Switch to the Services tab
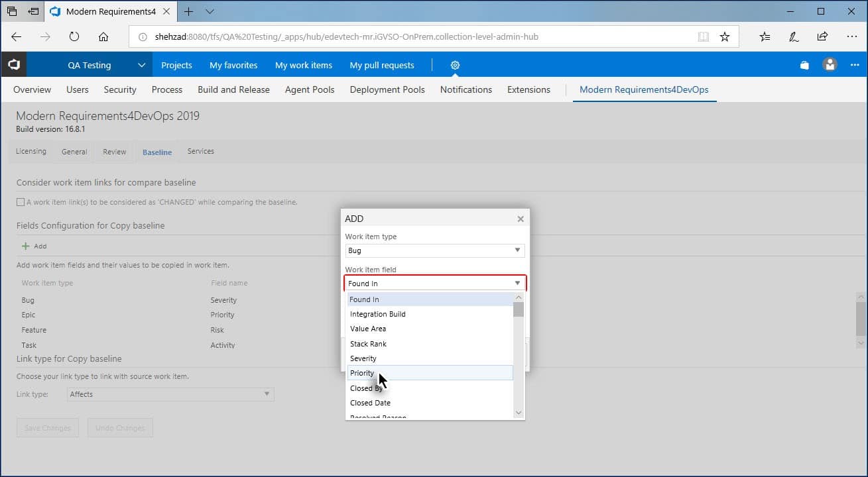This screenshot has width=868, height=477. [x=201, y=151]
